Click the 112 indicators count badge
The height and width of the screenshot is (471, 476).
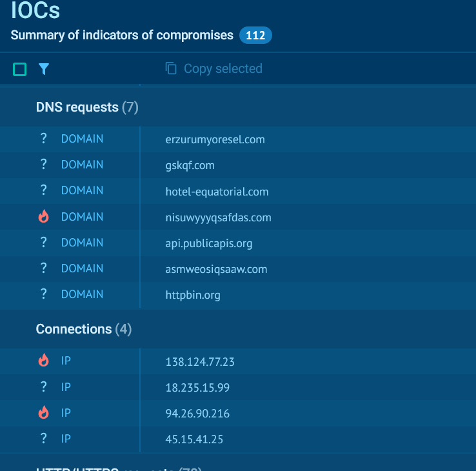[x=255, y=35]
